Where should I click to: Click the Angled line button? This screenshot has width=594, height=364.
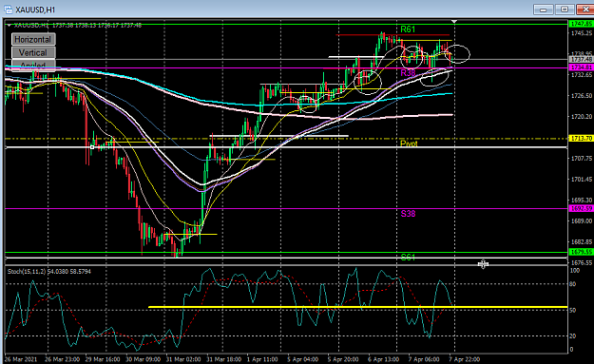(x=33, y=65)
